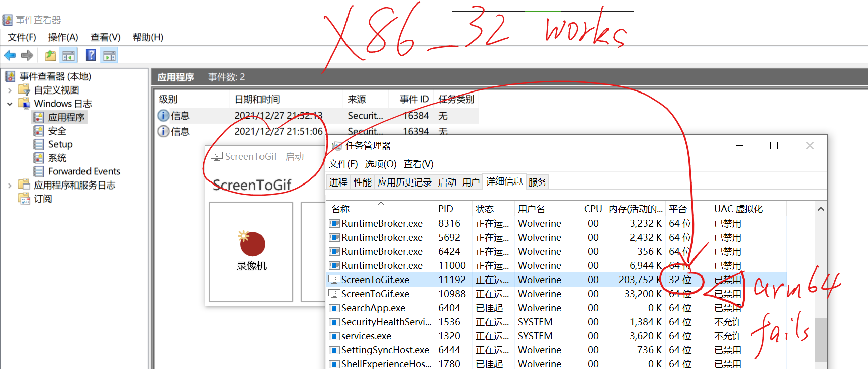This screenshot has height=369, width=868.
Task: Click icon of services.exe process
Action: tap(334, 336)
